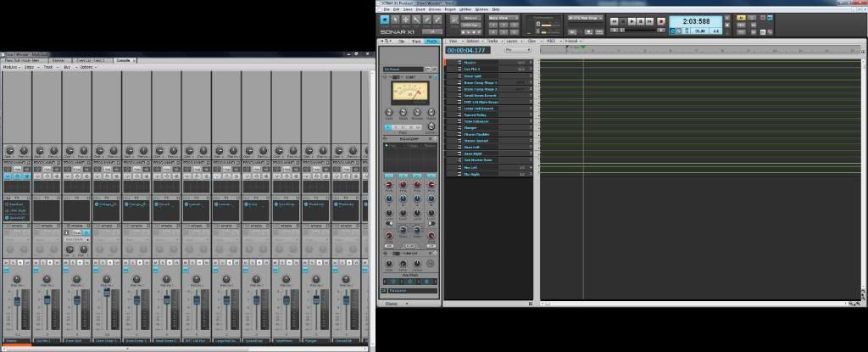Adjust the Gain knob on first console strip
Screen dimensions: 868x352
point(9,150)
